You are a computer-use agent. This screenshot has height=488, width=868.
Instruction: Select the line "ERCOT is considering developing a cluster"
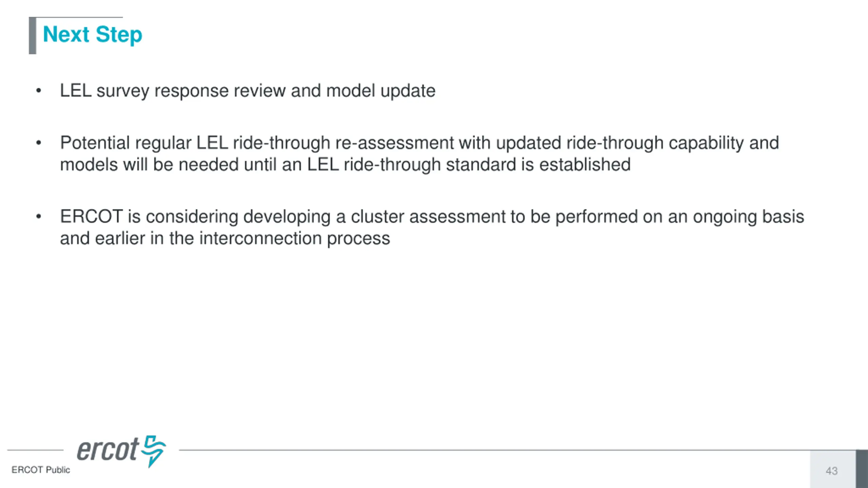pos(432,217)
